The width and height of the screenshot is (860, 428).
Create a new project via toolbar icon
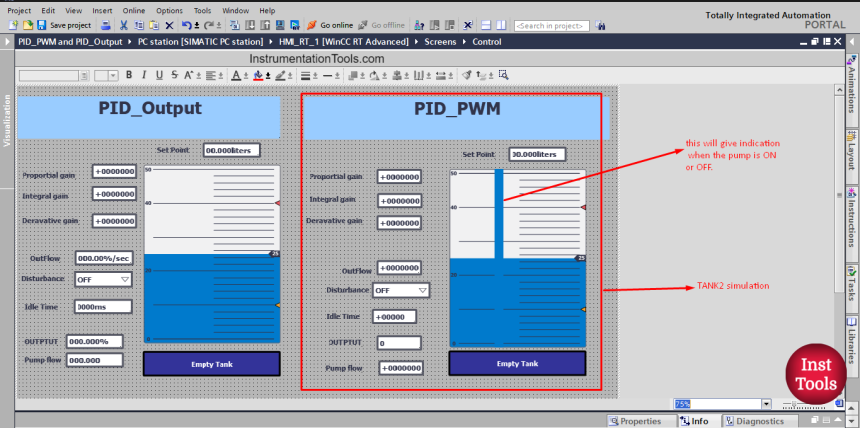point(14,25)
